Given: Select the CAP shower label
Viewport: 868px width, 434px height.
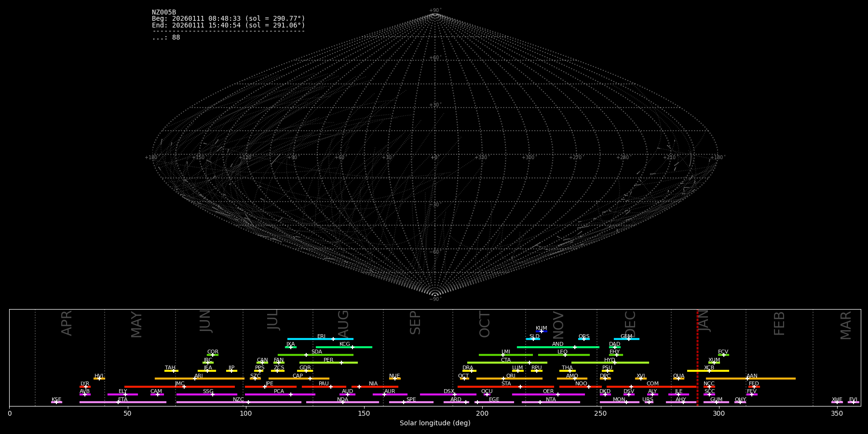Looking at the screenshot, I should (298, 376).
